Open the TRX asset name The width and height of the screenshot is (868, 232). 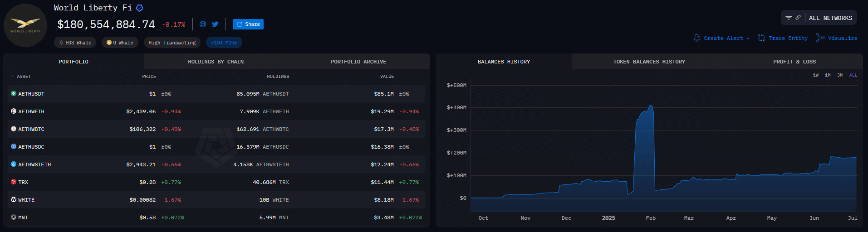23,182
